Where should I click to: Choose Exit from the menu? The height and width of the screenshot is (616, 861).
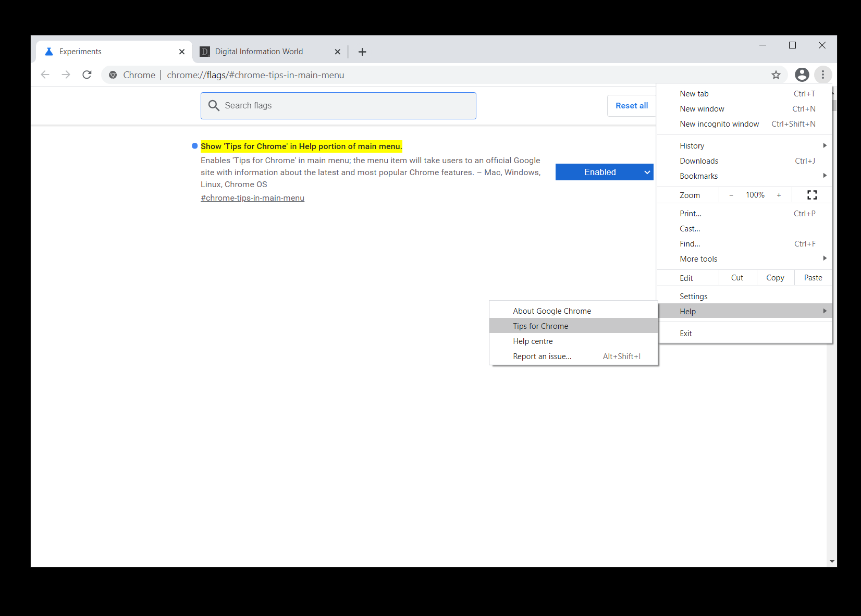pyautogui.click(x=744, y=334)
